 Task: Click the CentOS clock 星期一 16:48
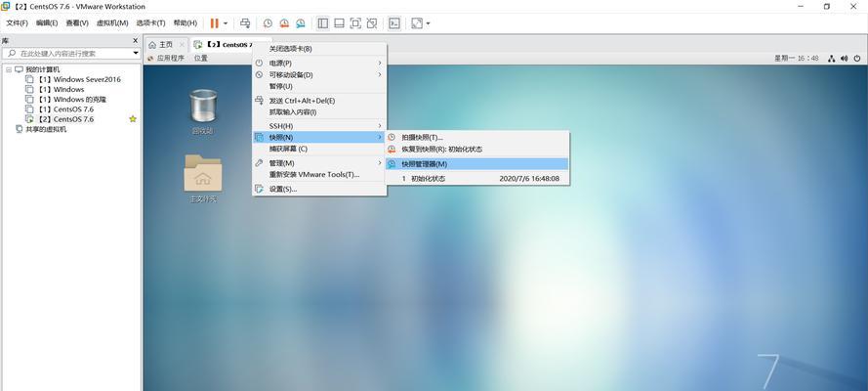[796, 58]
